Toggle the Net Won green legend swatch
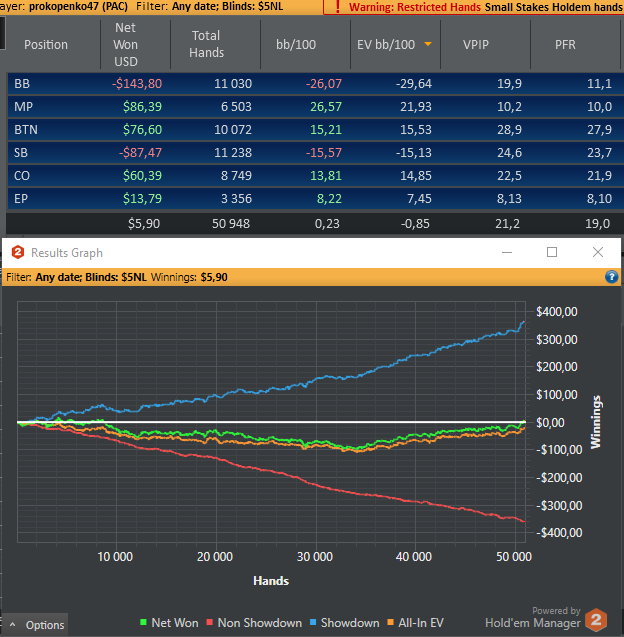Image resolution: width=624 pixels, height=637 pixels. point(143,622)
